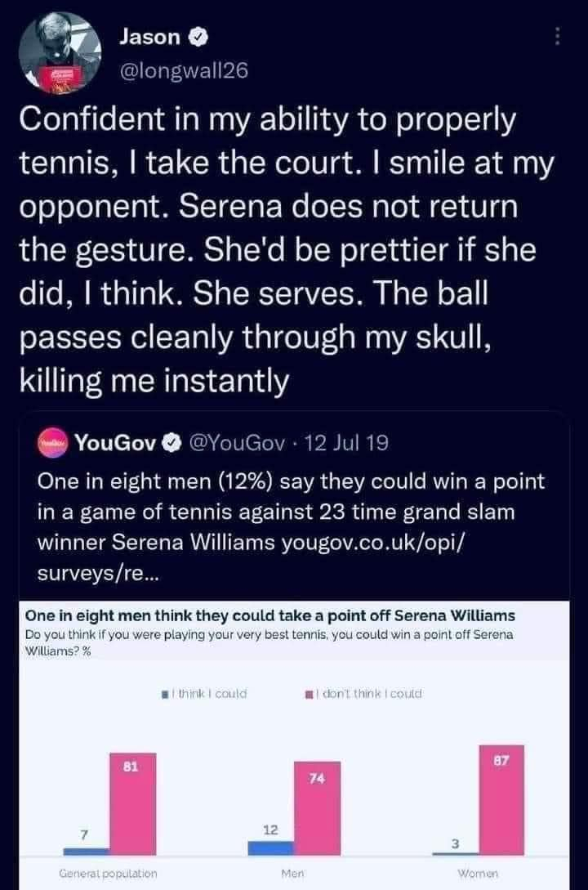Select the pink 74 bar for Men
The width and height of the screenshot is (588, 890).
click(317, 808)
